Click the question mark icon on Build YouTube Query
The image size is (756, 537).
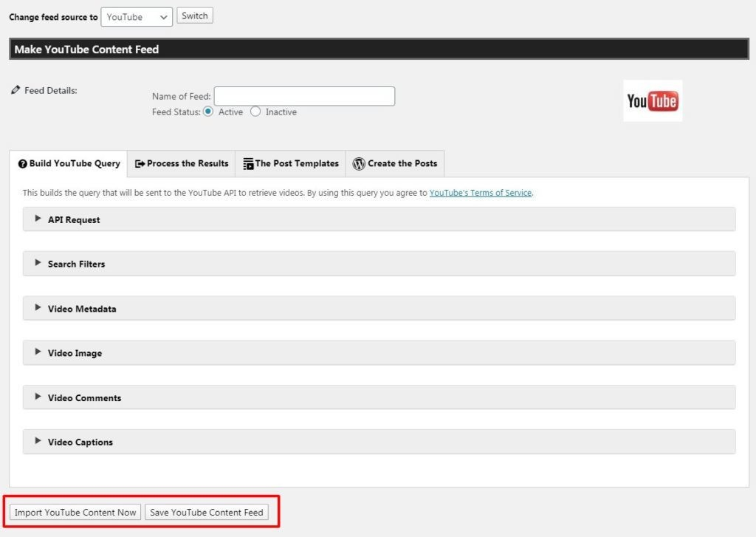22,164
